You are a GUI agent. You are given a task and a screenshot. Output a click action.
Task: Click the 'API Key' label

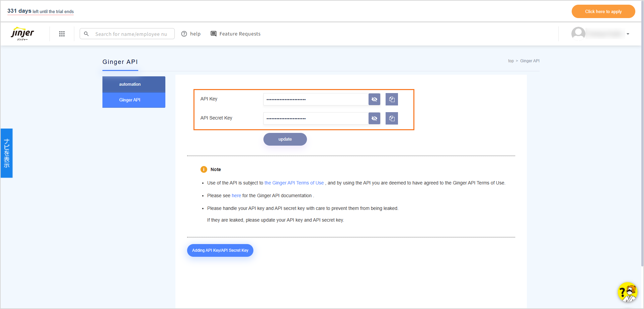[x=209, y=99]
